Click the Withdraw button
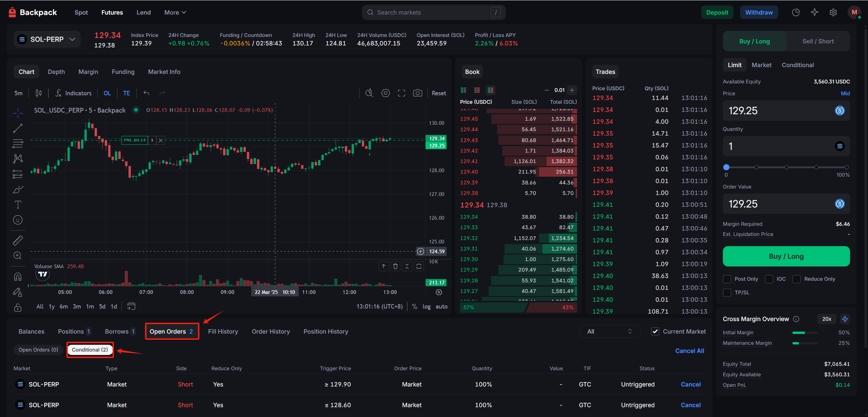 pos(759,13)
